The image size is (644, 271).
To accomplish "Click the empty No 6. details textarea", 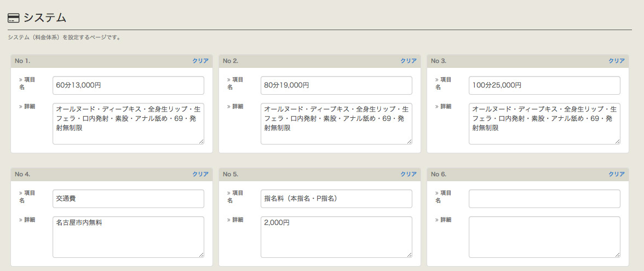I will tap(544, 237).
